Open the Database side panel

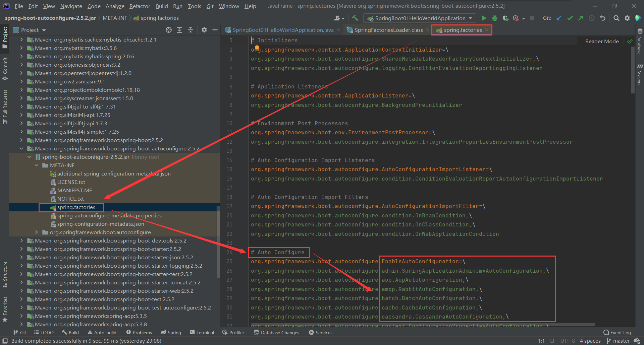click(639, 42)
